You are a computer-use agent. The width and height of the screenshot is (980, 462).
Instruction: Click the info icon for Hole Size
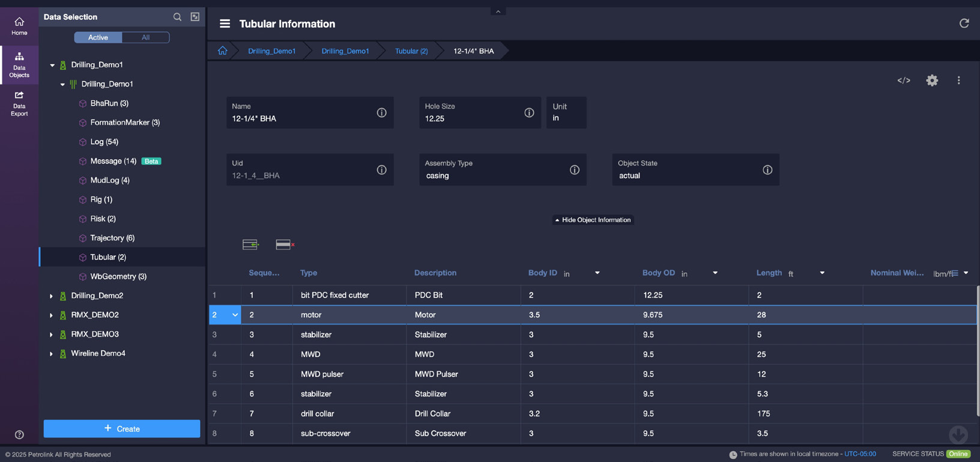pos(529,113)
